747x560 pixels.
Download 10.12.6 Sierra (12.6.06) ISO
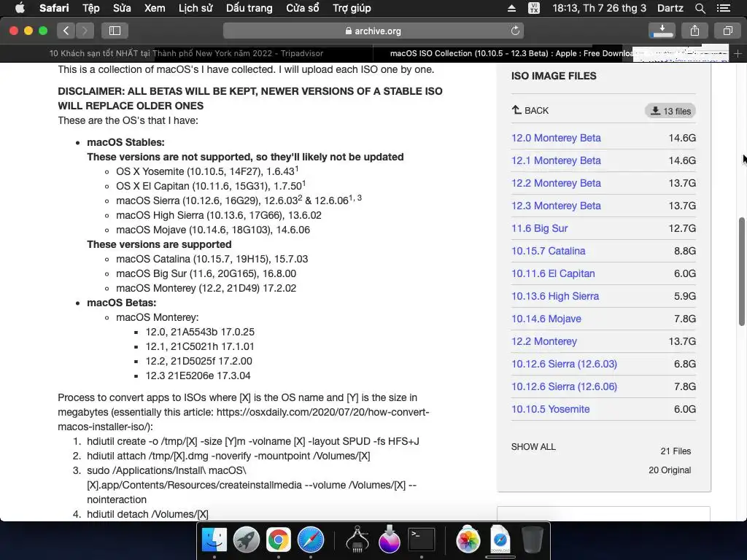tap(564, 386)
